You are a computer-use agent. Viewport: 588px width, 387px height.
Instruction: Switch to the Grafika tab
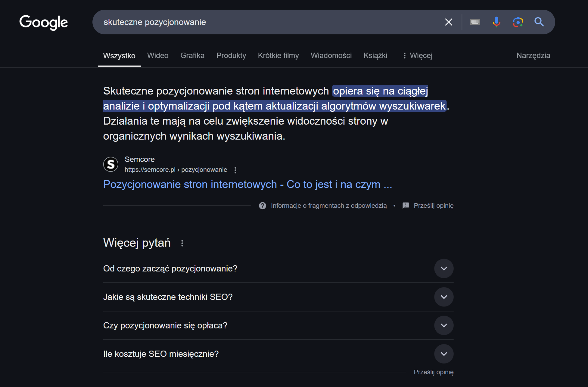192,56
